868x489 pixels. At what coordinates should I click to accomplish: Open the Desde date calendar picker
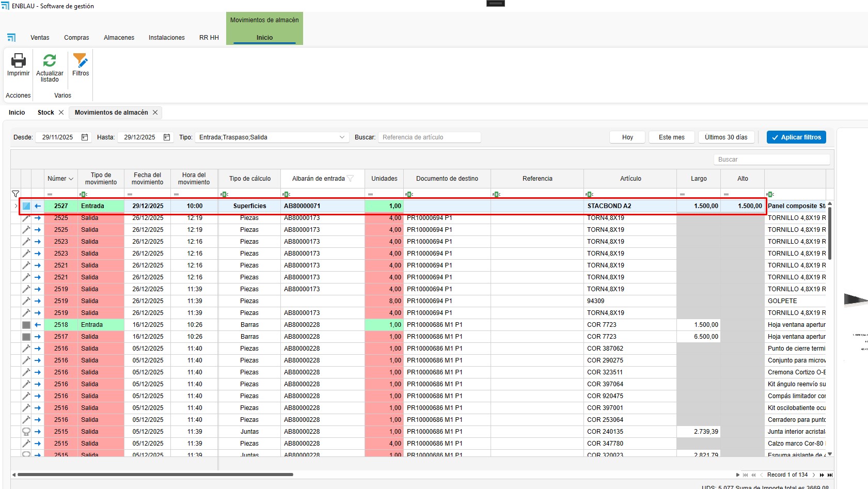(x=85, y=137)
